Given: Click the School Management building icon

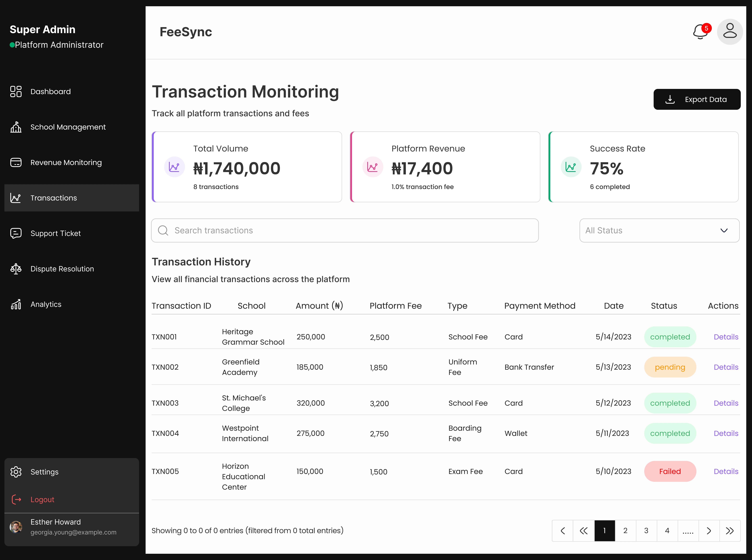Looking at the screenshot, I should [x=16, y=127].
